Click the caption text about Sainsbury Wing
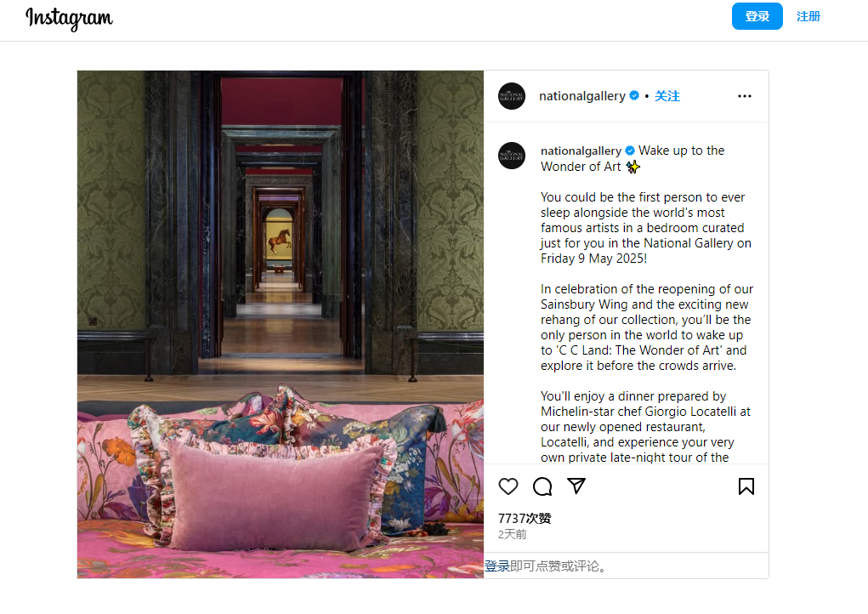This screenshot has height=614, width=868. coord(647,327)
